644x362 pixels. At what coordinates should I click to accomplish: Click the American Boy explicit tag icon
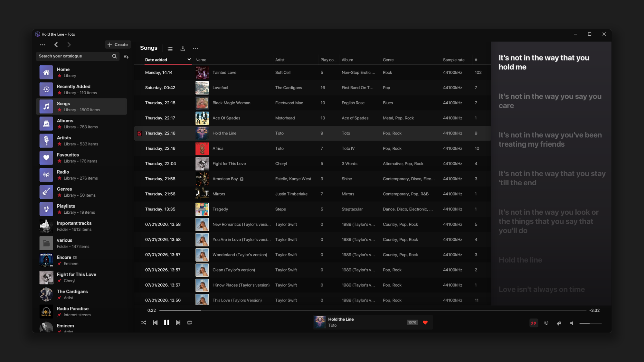[x=242, y=179]
